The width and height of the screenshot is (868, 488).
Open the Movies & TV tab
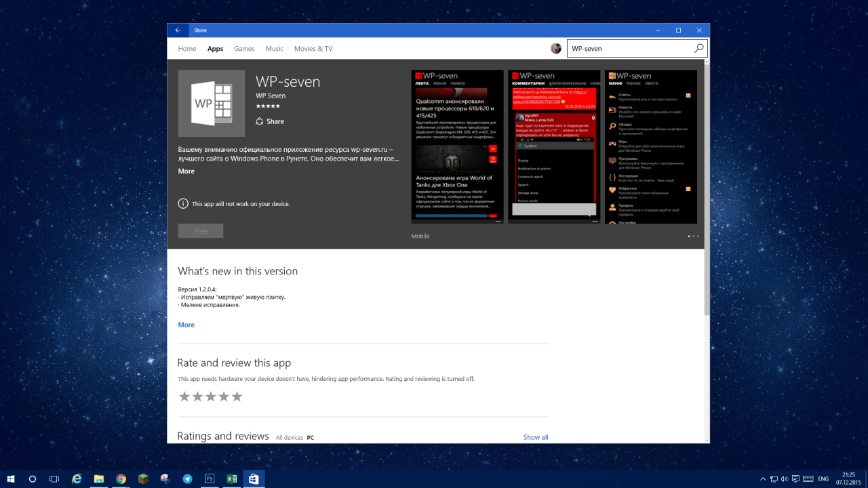pos(313,49)
